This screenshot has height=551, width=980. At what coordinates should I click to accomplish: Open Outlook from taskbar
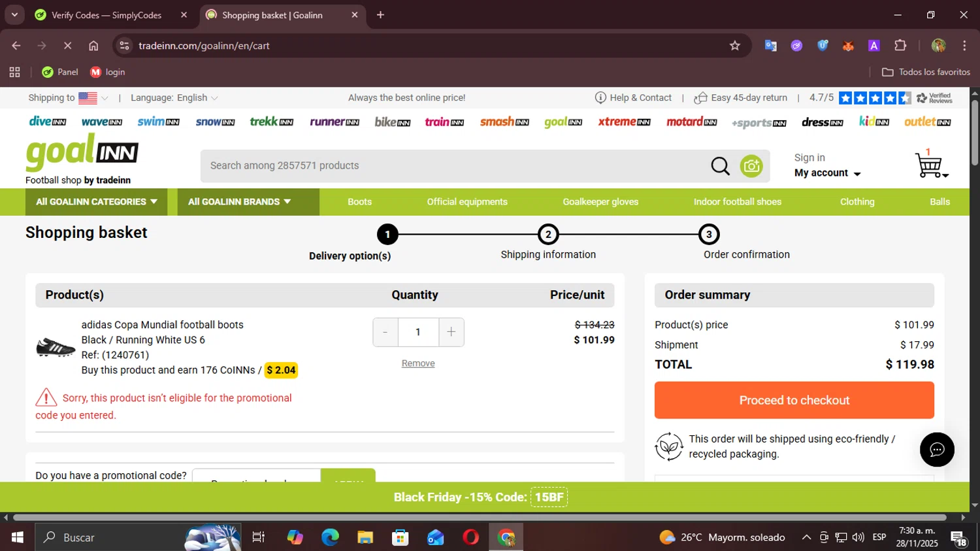pos(435,537)
